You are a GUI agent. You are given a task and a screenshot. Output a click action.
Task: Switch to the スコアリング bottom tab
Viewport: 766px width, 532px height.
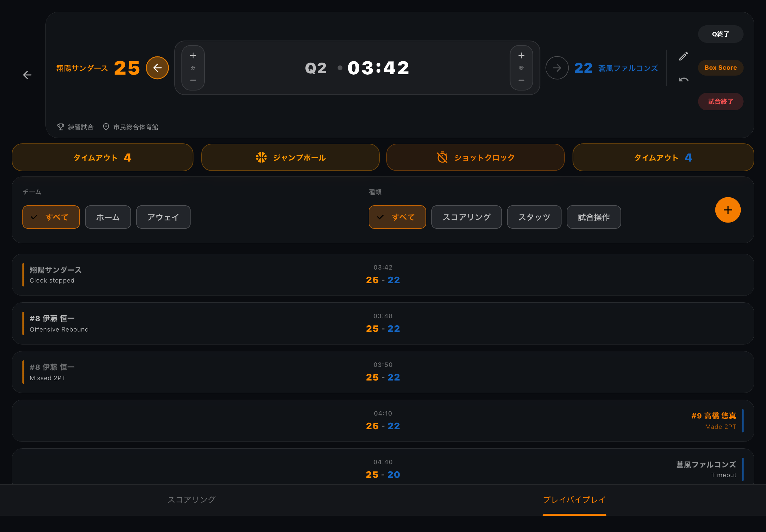click(x=191, y=499)
